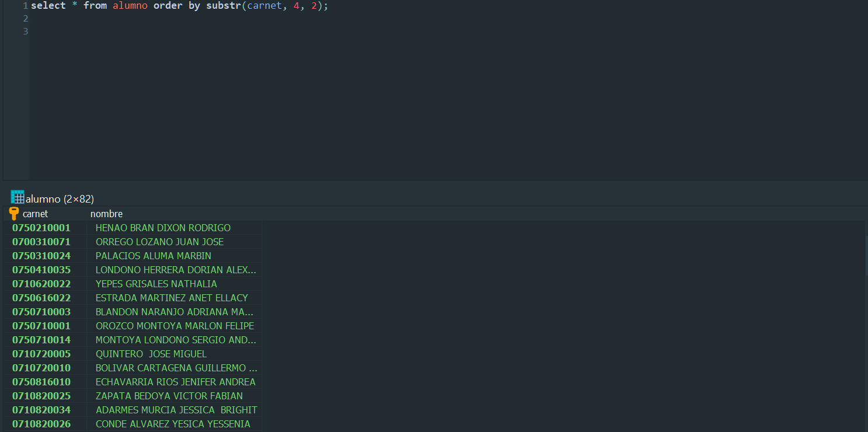Click line number 2 in the editor gutter
Image resolution: width=868 pixels, height=432 pixels.
click(x=25, y=19)
